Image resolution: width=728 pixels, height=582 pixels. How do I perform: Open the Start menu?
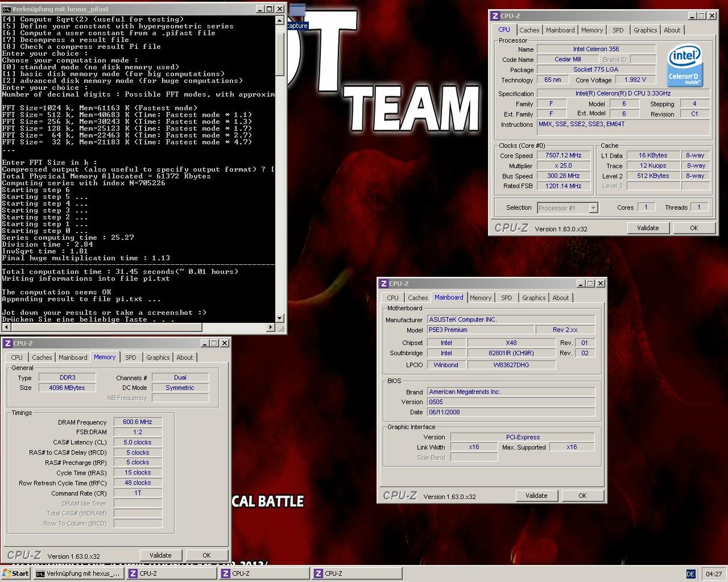[x=15, y=573]
